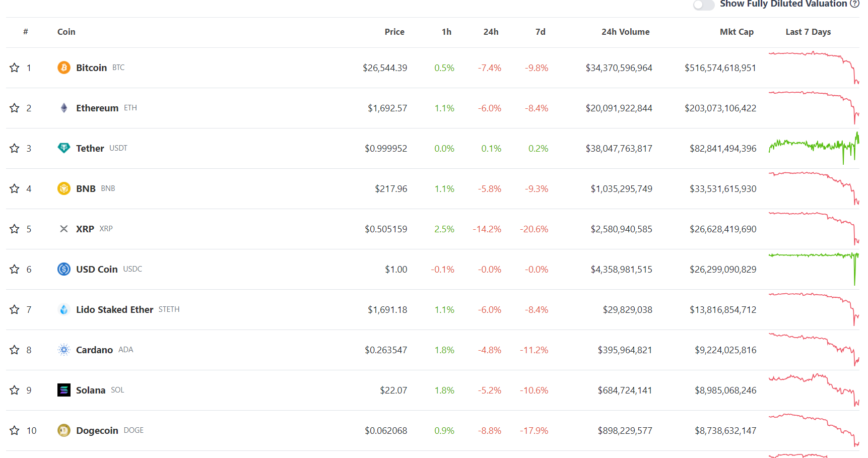Toggle Show Fully Diluted Valuation switch
The image size is (868, 458).
tap(704, 5)
